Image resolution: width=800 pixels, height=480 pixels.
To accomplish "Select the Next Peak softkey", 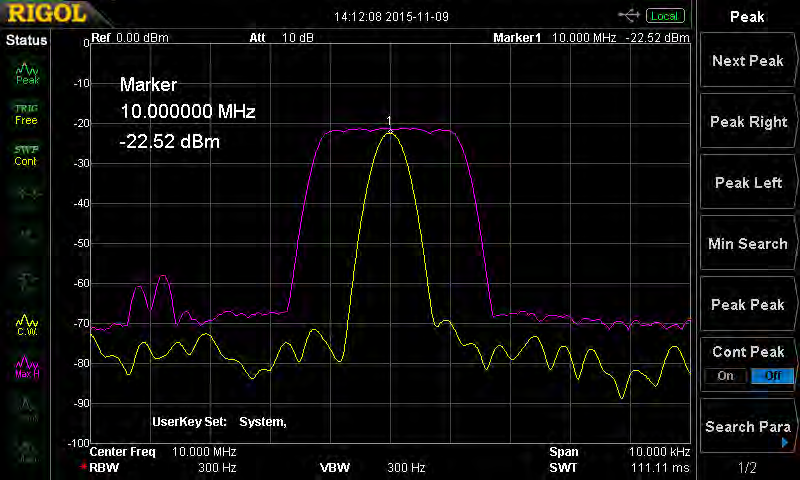I will [x=747, y=61].
